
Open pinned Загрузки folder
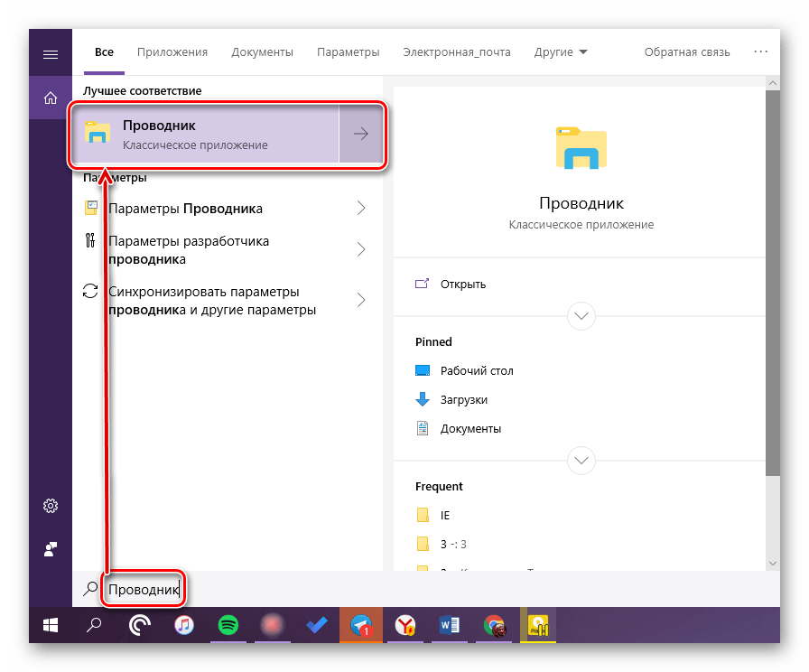point(463,399)
